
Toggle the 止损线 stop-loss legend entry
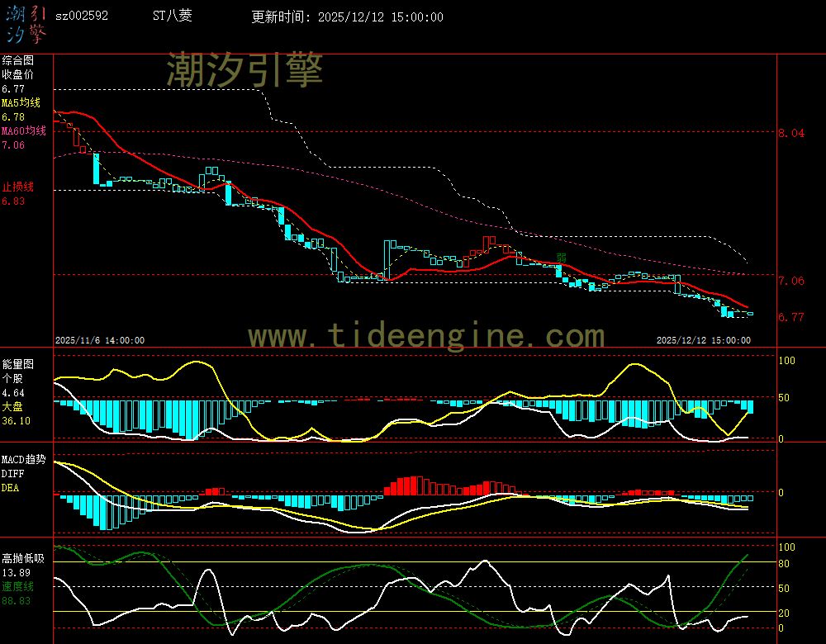17,187
